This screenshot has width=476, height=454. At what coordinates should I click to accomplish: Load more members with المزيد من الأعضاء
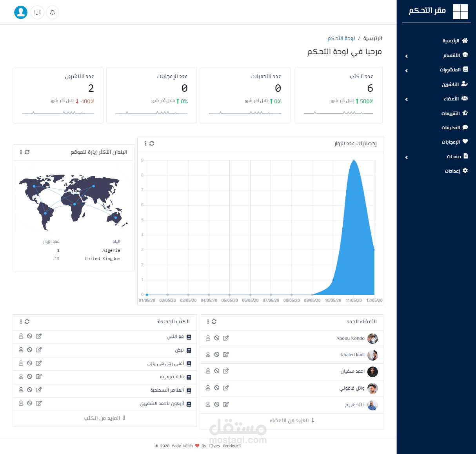292,421
